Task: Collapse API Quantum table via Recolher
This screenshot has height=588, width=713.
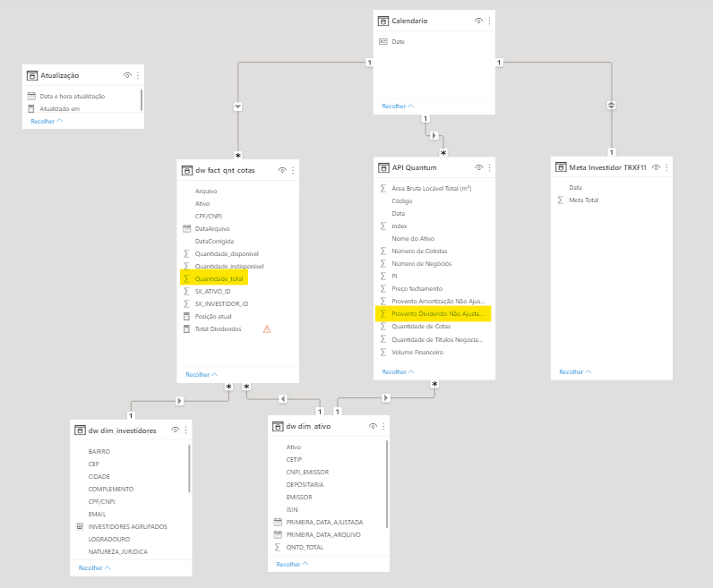Action: pos(399,371)
